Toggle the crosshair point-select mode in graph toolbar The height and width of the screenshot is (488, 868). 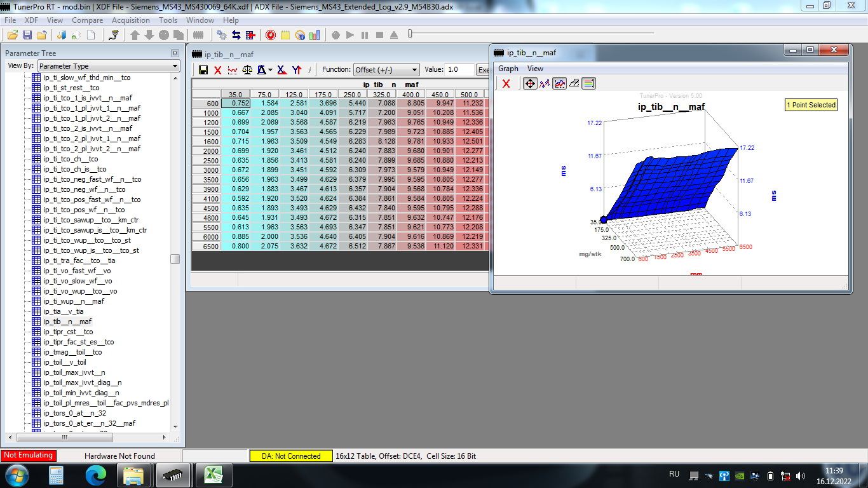529,83
